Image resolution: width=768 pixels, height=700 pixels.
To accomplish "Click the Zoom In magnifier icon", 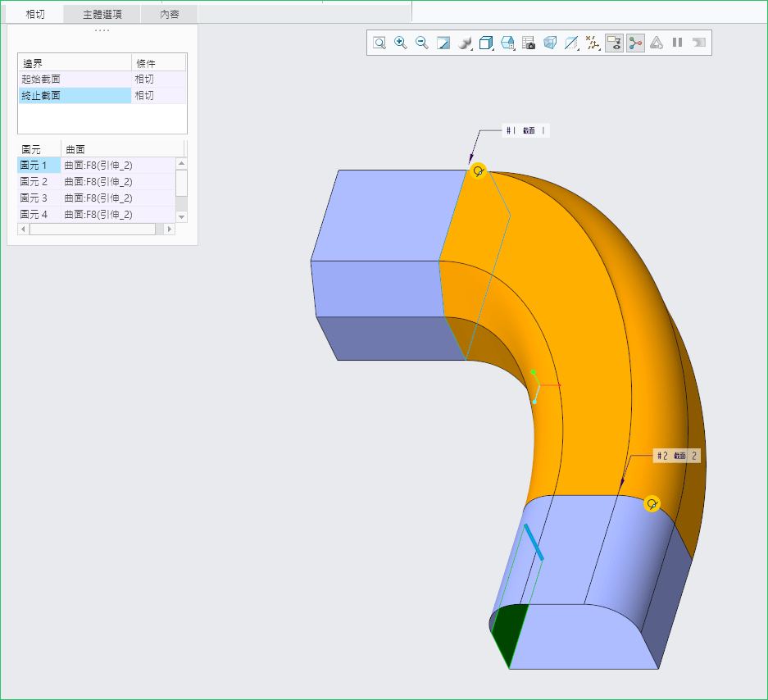I will click(401, 43).
